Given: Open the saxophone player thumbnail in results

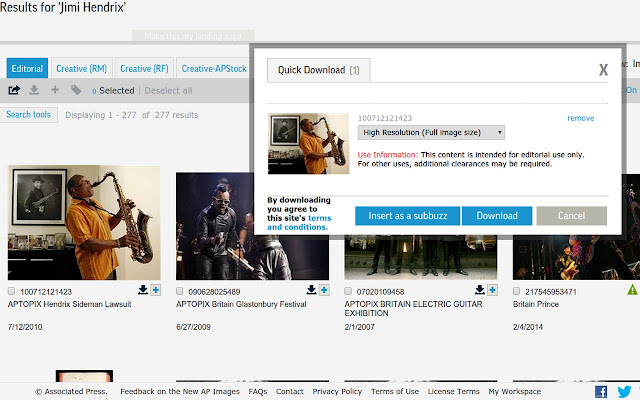Looking at the screenshot, I should pos(84,222).
